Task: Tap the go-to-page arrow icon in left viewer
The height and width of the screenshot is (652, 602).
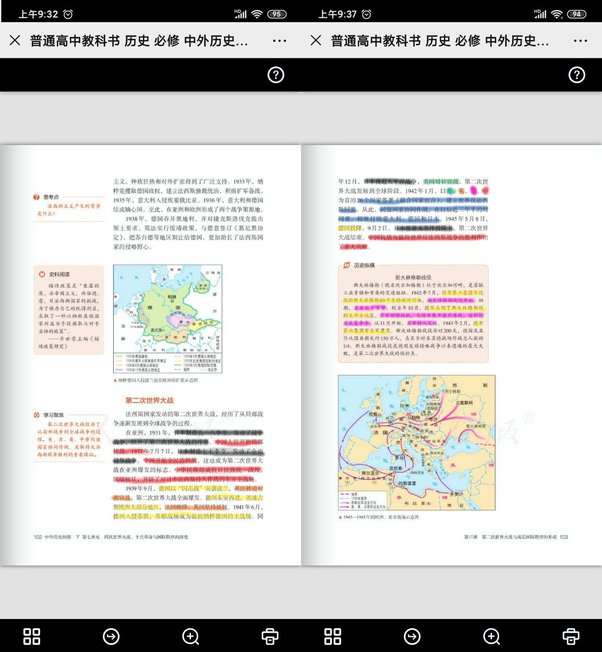Action: click(x=111, y=636)
